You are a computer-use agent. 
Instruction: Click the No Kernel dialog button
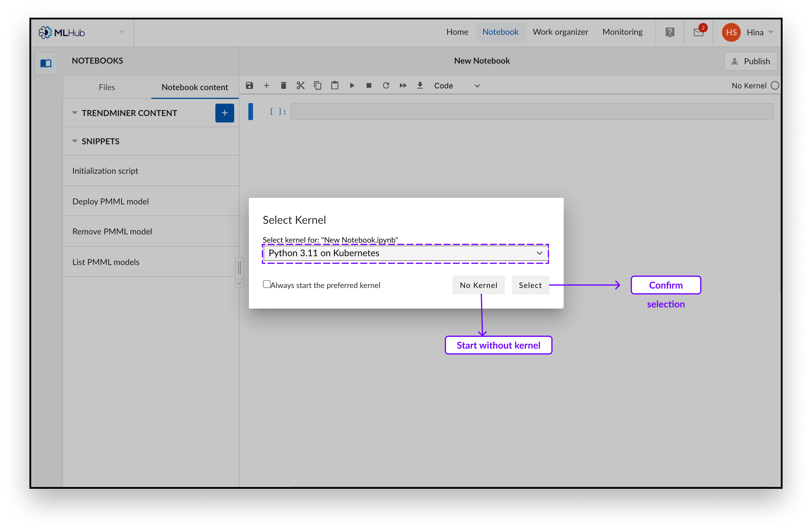[x=478, y=285]
